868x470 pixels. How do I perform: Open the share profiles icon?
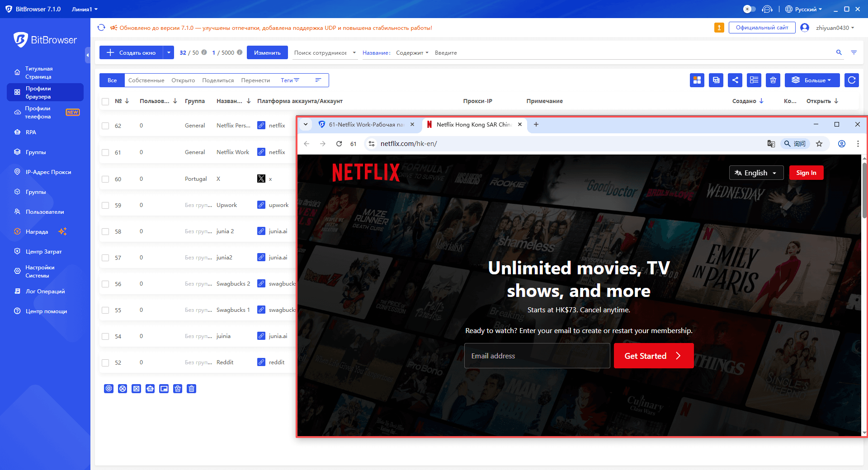(x=735, y=80)
